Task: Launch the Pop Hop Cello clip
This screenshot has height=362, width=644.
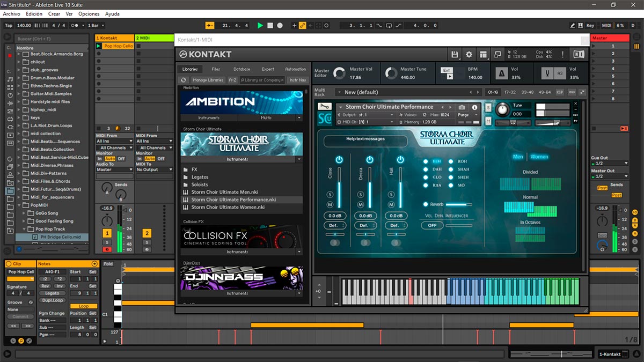Action: (99, 46)
